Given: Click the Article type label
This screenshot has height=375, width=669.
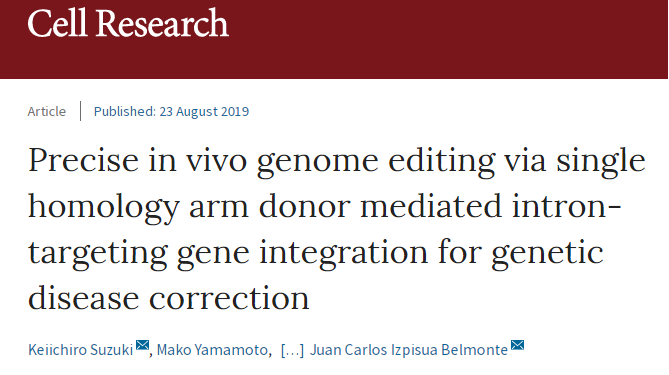Looking at the screenshot, I should tap(47, 111).
